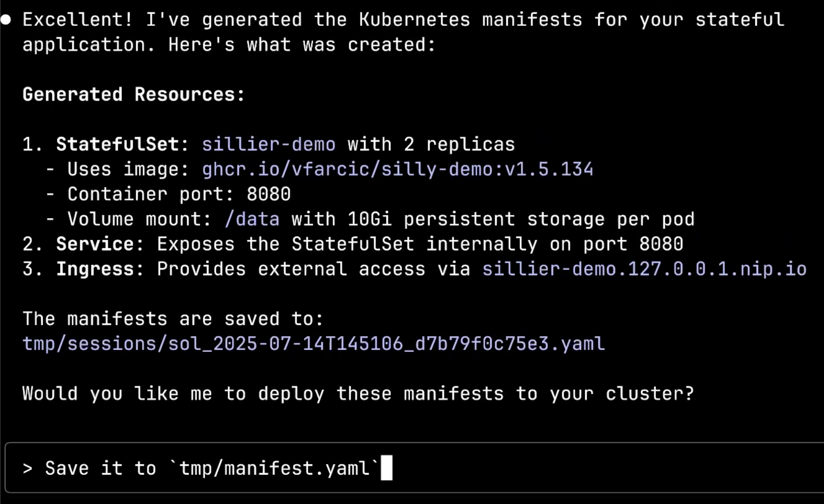The image size is (824, 504).
Task: Click the /data volume mount path
Action: click(x=252, y=219)
